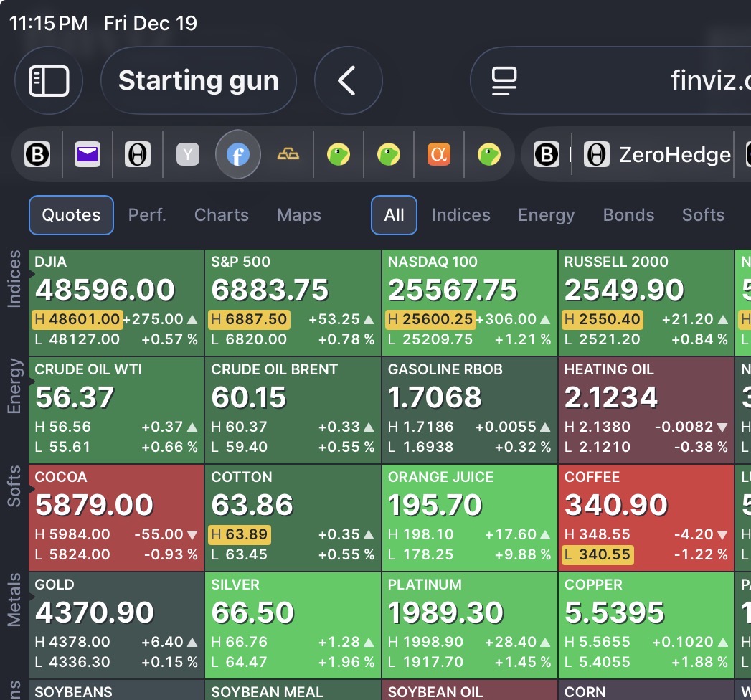Filter futures by the Bonds tab
The height and width of the screenshot is (700, 751).
pos(628,215)
